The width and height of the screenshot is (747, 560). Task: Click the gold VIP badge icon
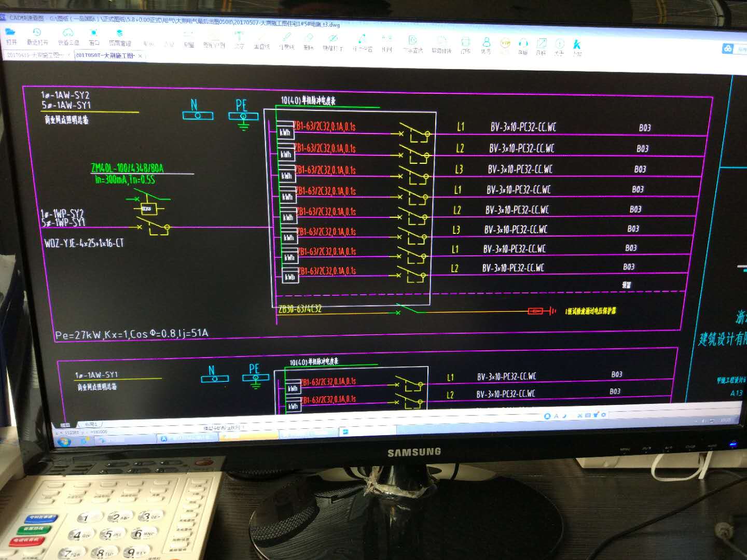505,43
